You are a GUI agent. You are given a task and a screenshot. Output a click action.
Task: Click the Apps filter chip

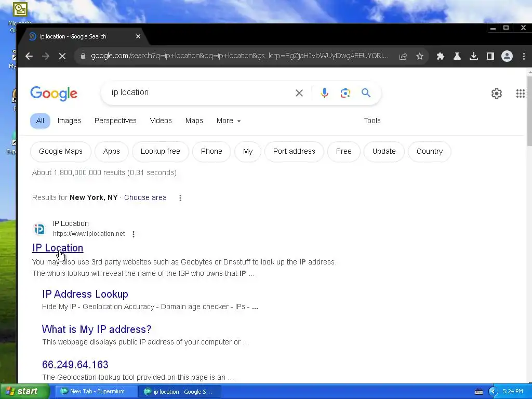point(112,151)
